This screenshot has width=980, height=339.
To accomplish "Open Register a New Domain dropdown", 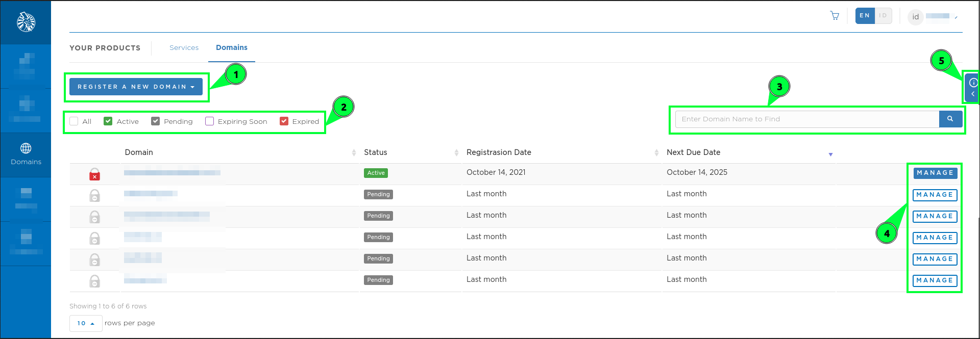I will click(x=136, y=87).
